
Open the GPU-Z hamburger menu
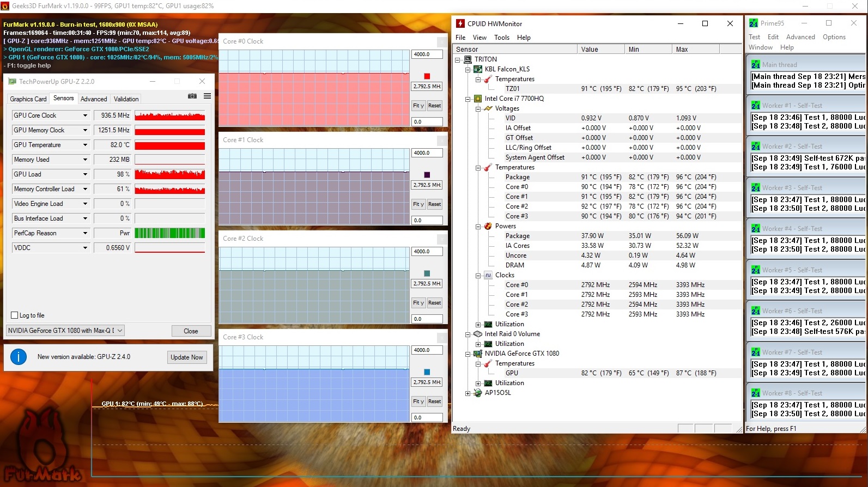(207, 96)
